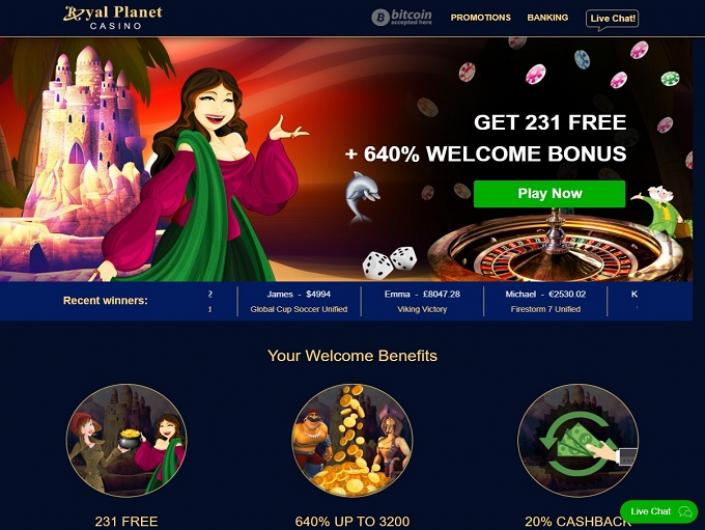Click the green Play Now button

(x=549, y=194)
